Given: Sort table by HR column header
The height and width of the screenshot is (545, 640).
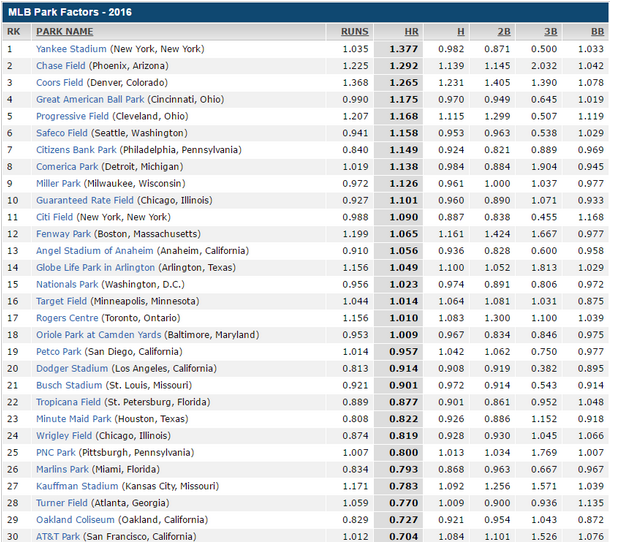Looking at the screenshot, I should tap(411, 32).
